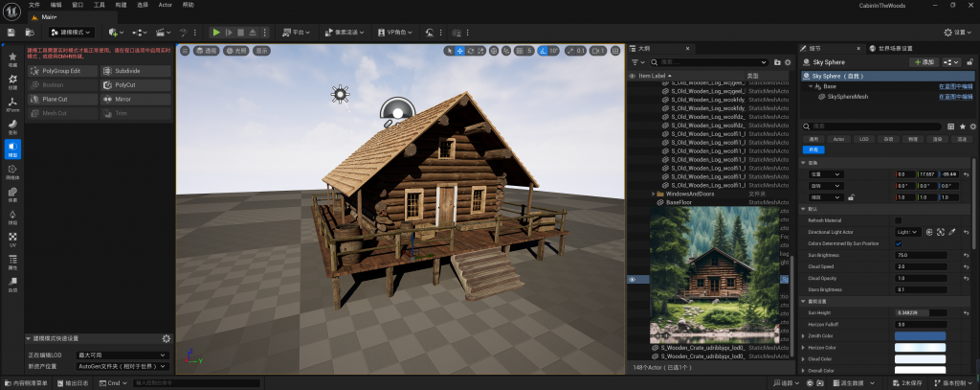Expand the Zenith Color property
The image size is (980, 390).
click(803, 336)
